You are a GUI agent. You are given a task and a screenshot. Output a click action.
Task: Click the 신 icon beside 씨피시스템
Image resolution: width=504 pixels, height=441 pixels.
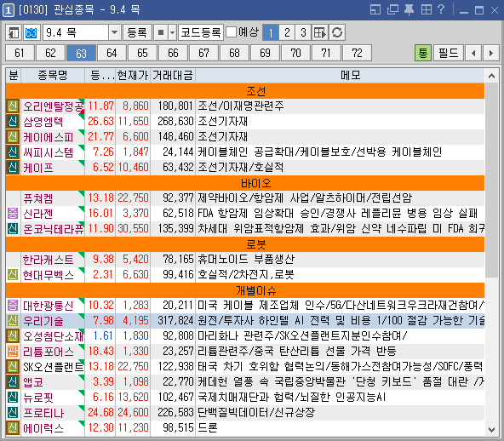(x=13, y=152)
